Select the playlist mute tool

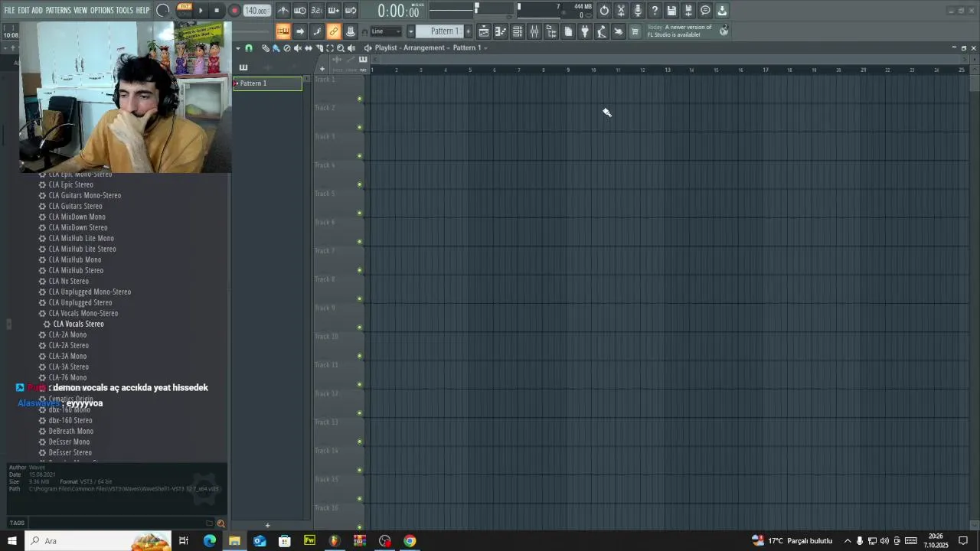pos(298,48)
